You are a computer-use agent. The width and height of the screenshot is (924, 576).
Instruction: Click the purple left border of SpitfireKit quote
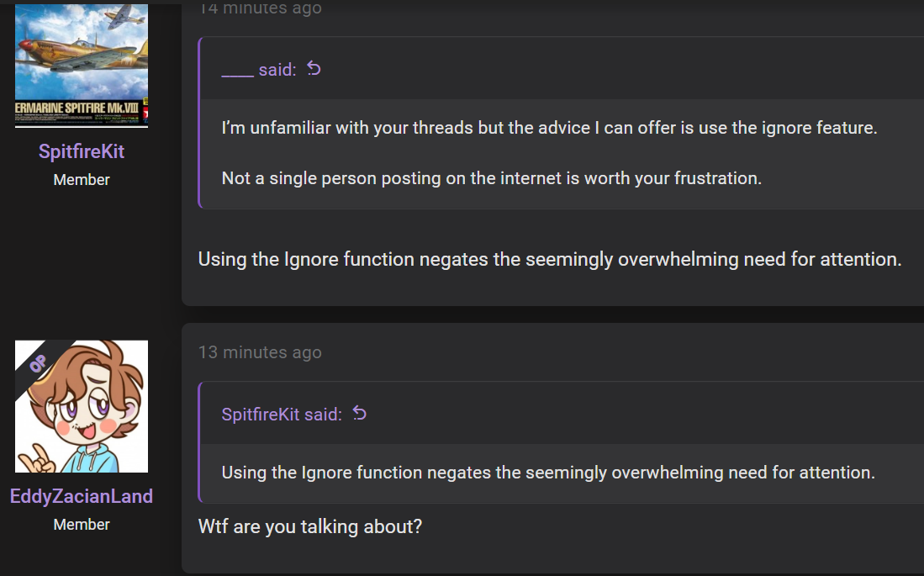(200, 442)
